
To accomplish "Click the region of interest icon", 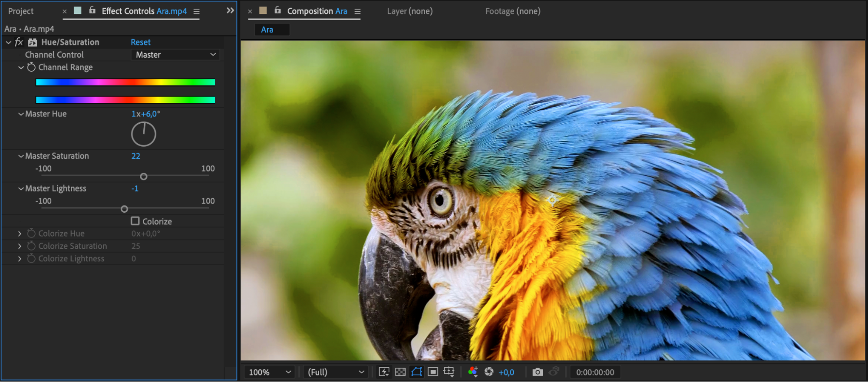I will 433,372.
